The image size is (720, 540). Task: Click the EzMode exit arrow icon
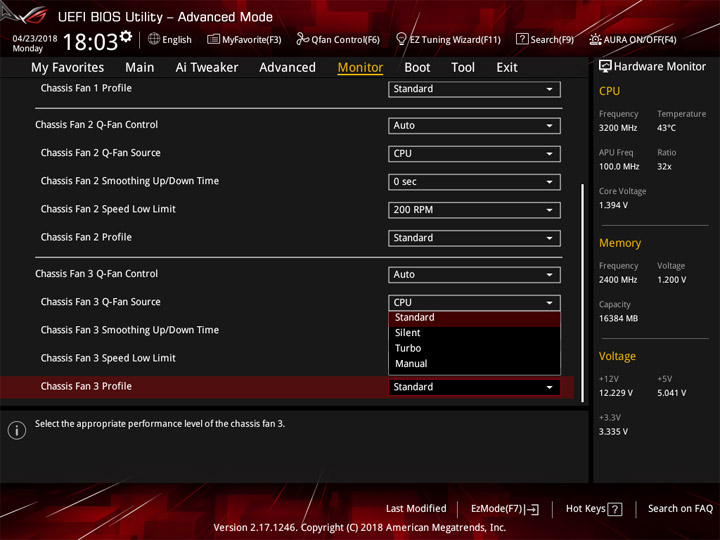[x=532, y=509]
